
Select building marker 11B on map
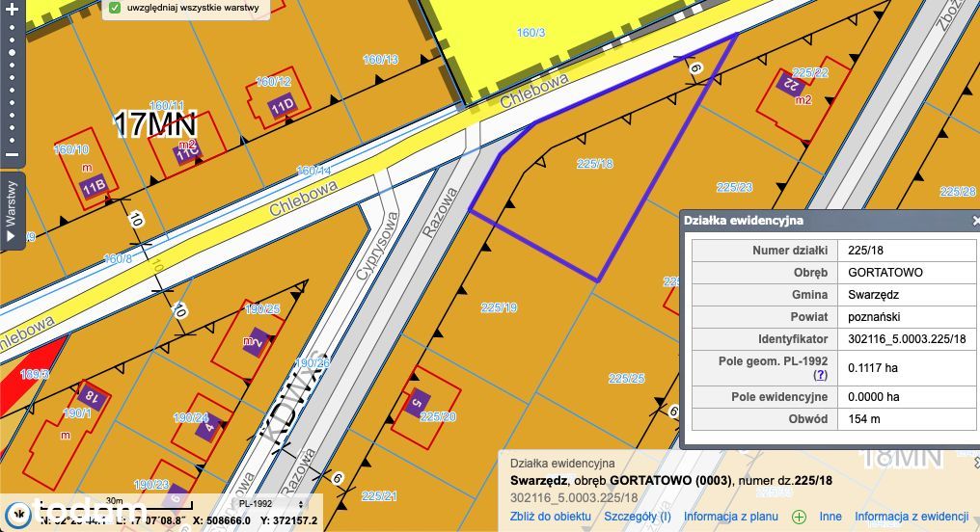tap(94, 187)
